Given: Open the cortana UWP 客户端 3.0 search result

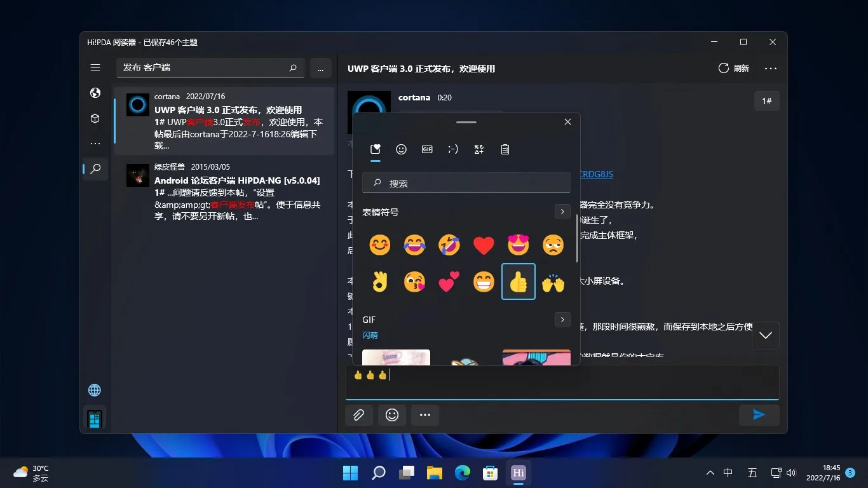Looking at the screenshot, I should (224, 121).
